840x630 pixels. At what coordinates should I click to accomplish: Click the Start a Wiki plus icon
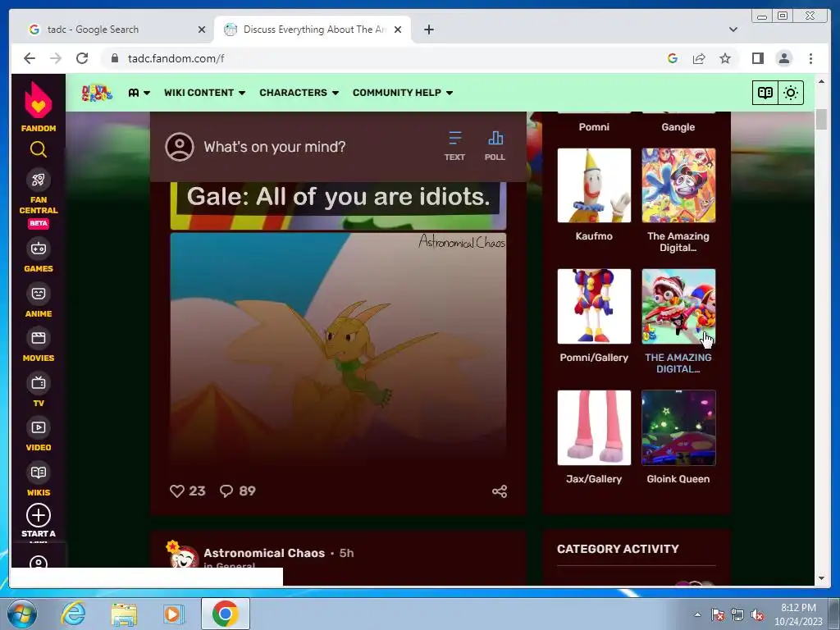[38, 515]
